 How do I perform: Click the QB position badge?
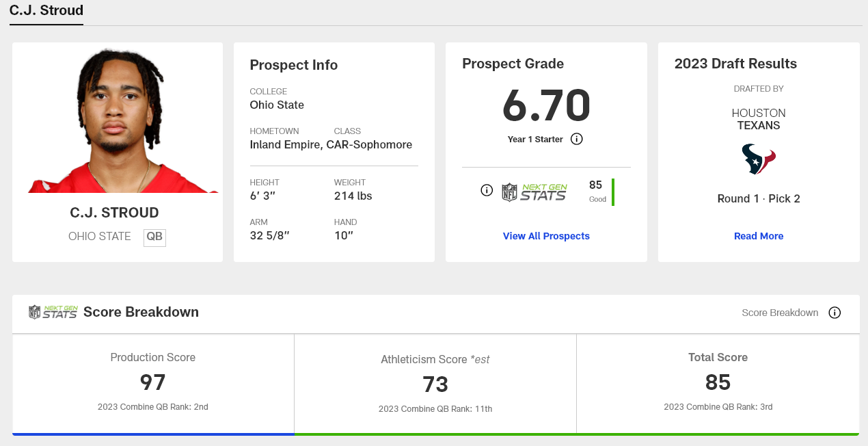pyautogui.click(x=154, y=237)
